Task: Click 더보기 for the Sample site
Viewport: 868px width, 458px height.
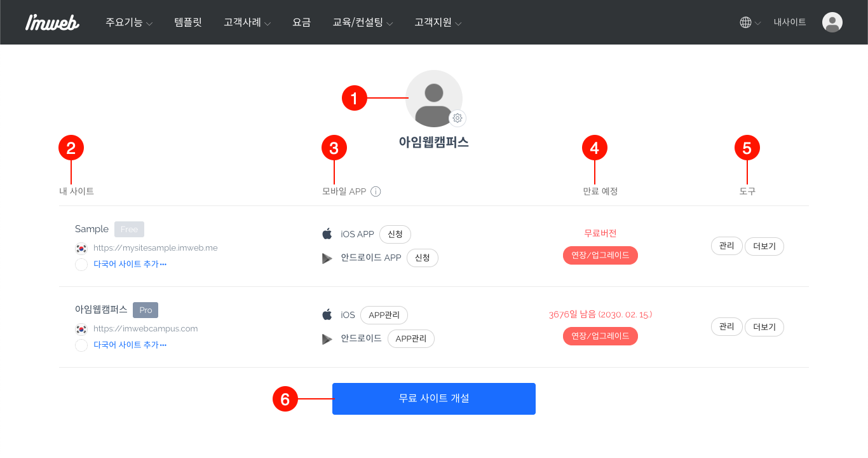Action: 764,246
